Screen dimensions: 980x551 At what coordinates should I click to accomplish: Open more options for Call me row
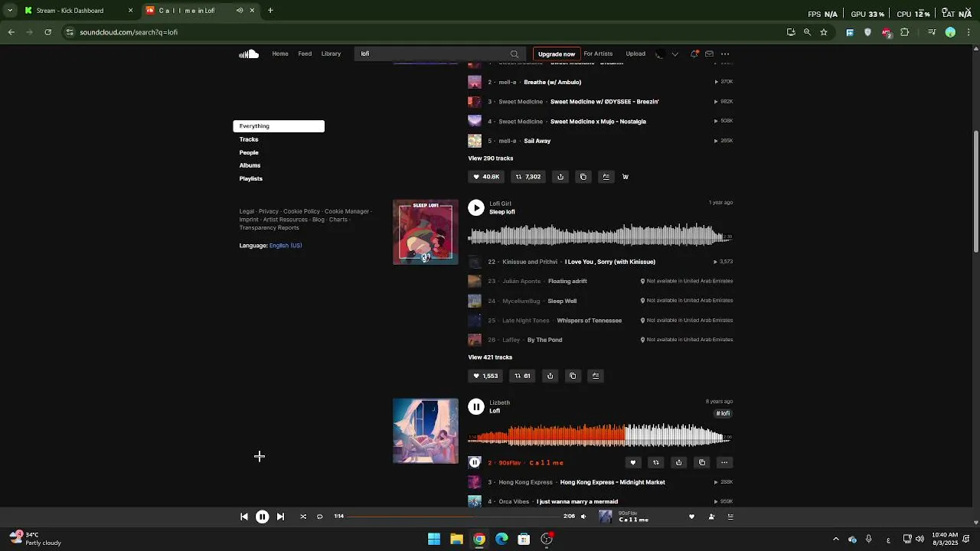pos(724,462)
